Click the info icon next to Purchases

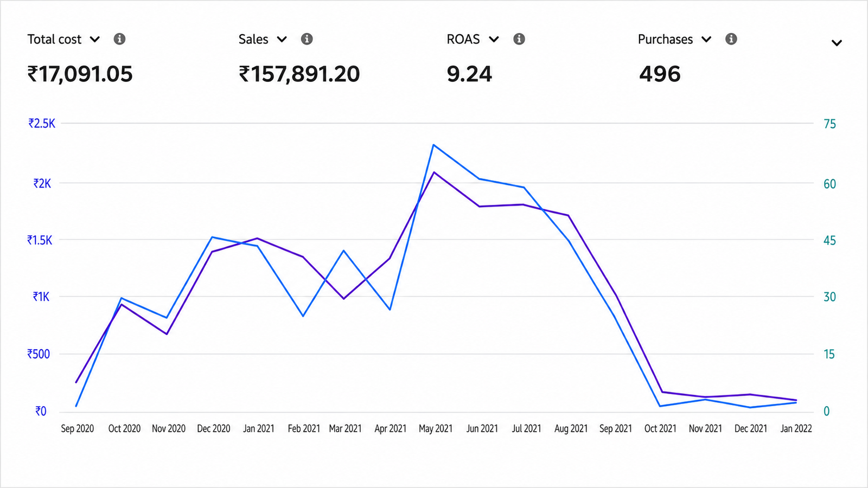pyautogui.click(x=731, y=39)
